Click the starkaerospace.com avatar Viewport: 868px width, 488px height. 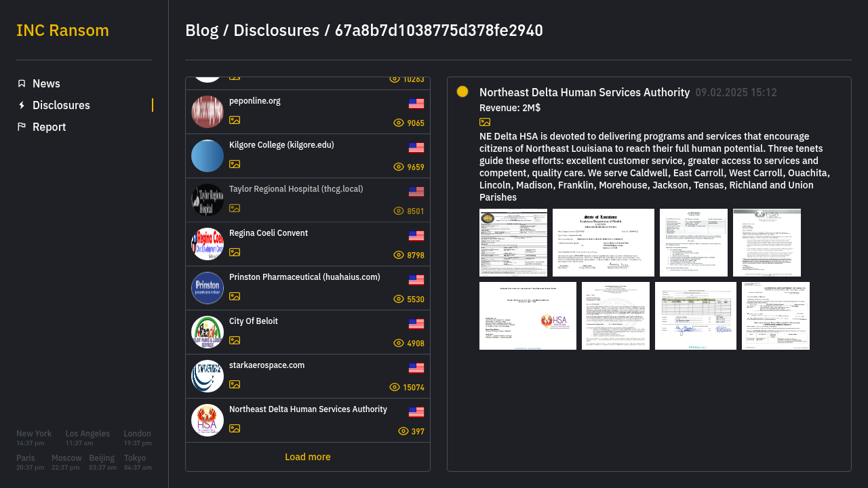(208, 376)
